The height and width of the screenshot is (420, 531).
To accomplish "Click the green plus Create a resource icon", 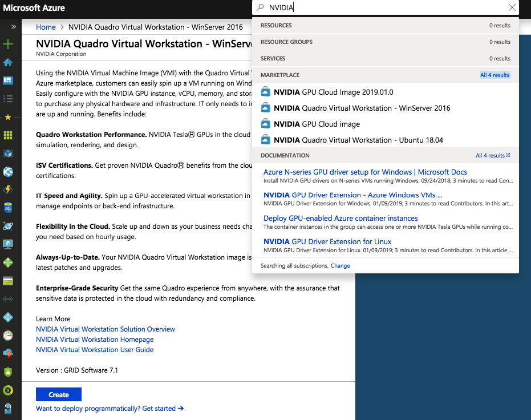I will coord(8,44).
